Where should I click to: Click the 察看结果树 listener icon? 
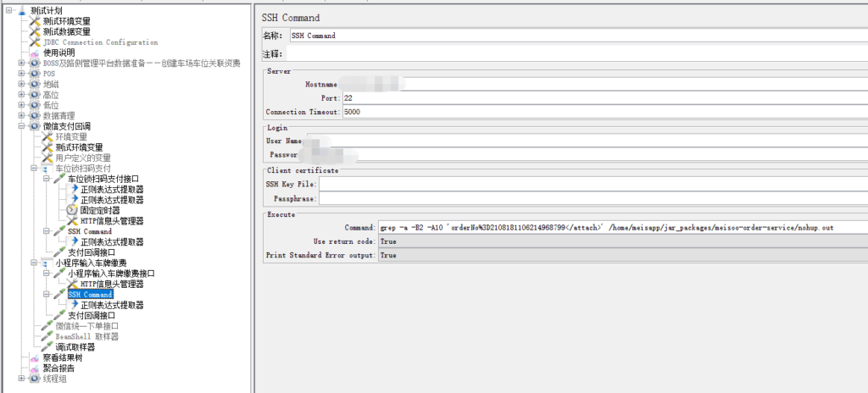point(35,357)
